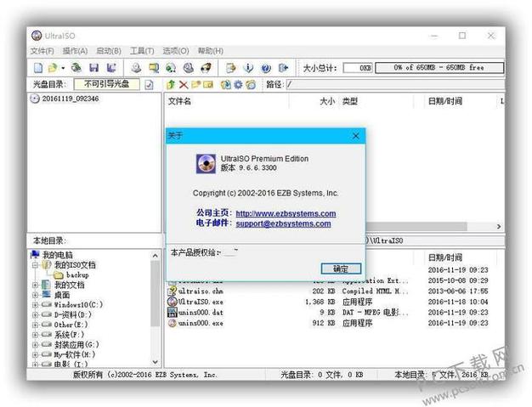The image size is (532, 407).
Task: Click the green Up folder arrow icon
Action: [171, 85]
